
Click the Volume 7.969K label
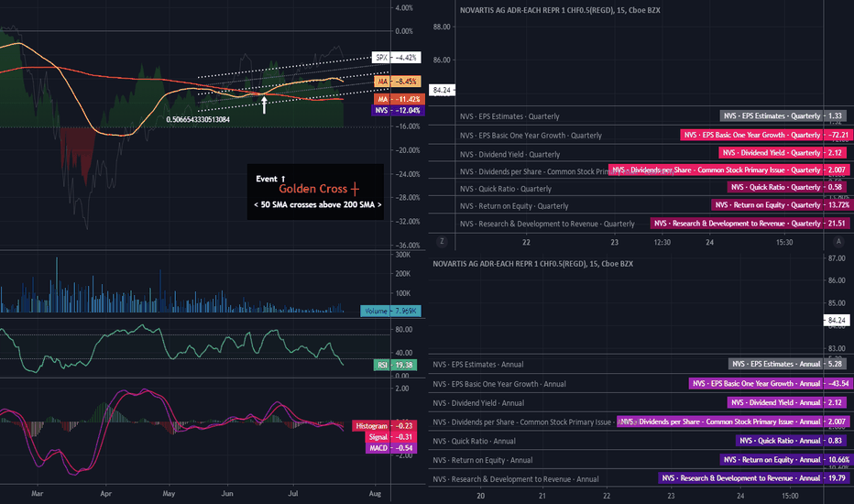click(390, 312)
